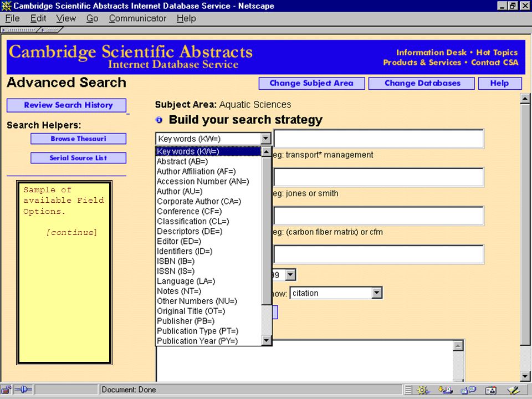This screenshot has width=532, height=399.
Task: Open the Edit menu
Action: coord(38,18)
